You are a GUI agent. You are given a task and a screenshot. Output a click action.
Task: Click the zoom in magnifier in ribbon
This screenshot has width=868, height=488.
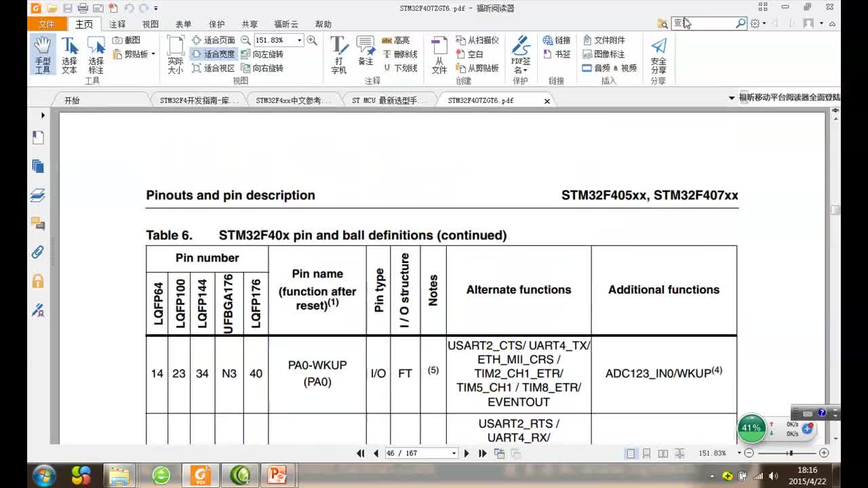pos(311,40)
